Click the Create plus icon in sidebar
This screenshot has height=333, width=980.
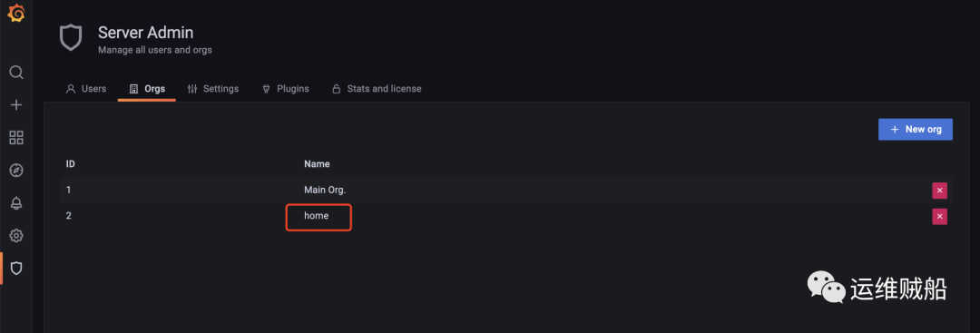[16, 105]
